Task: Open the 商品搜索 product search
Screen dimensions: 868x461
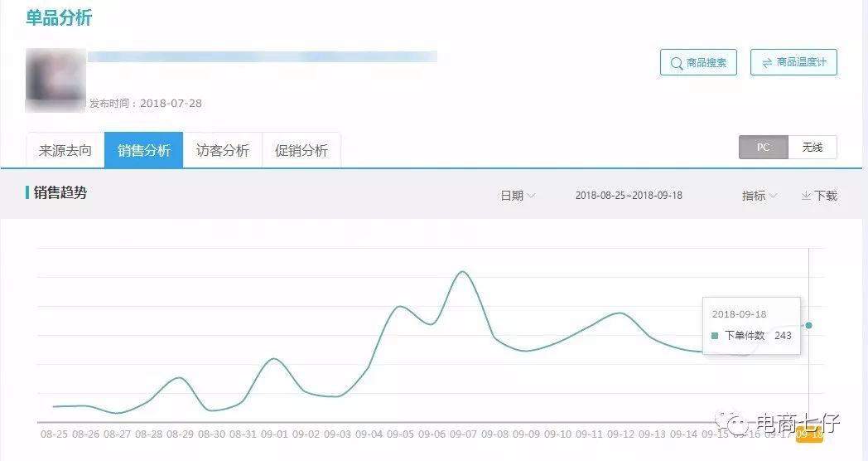Action: pos(698,62)
